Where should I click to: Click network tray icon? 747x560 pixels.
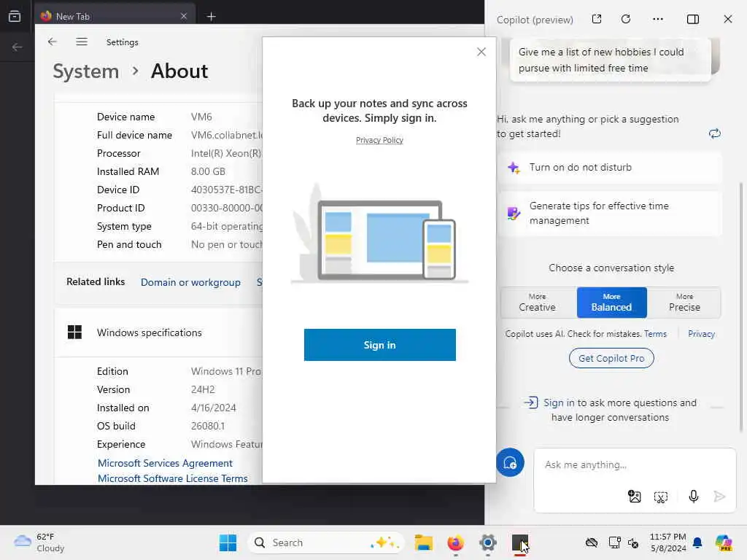(x=614, y=542)
